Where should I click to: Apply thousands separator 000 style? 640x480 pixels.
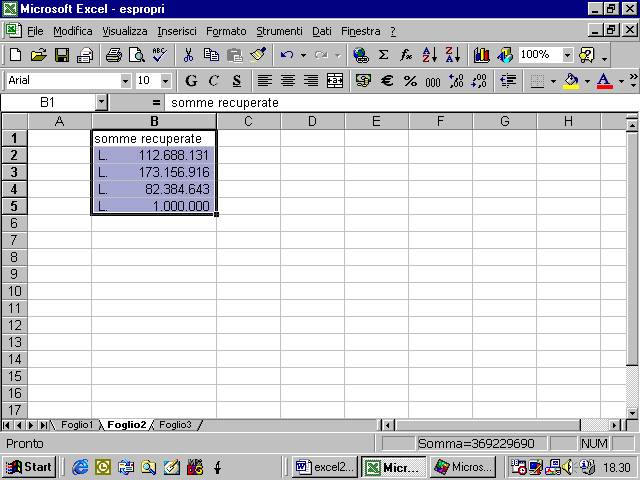tap(433, 80)
